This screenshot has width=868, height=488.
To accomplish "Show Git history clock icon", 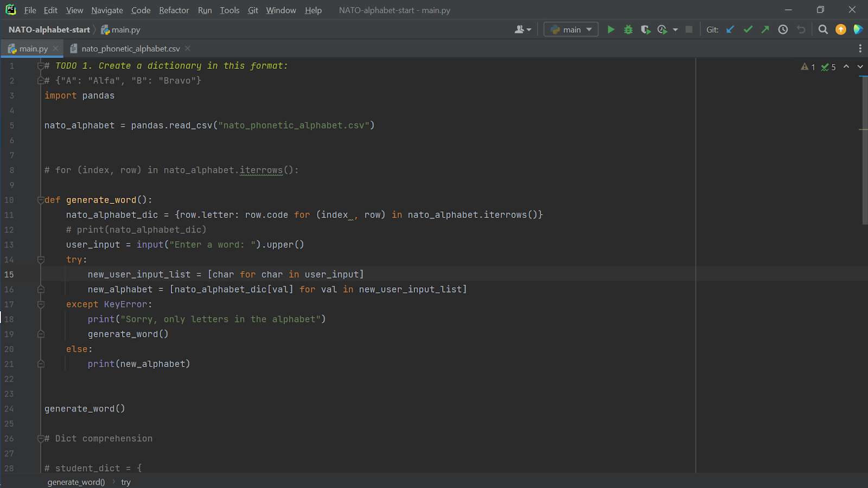I will pyautogui.click(x=783, y=30).
